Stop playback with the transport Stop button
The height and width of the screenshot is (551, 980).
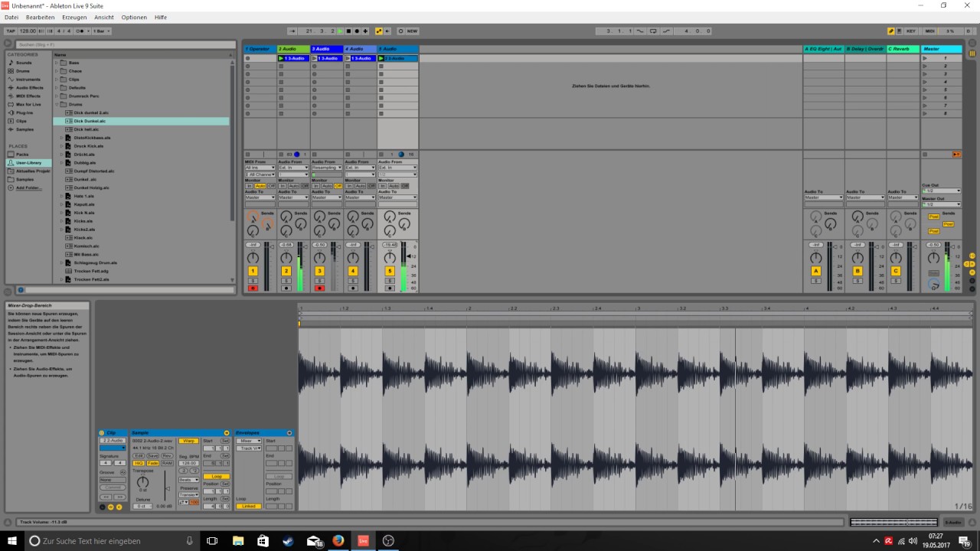click(x=348, y=31)
